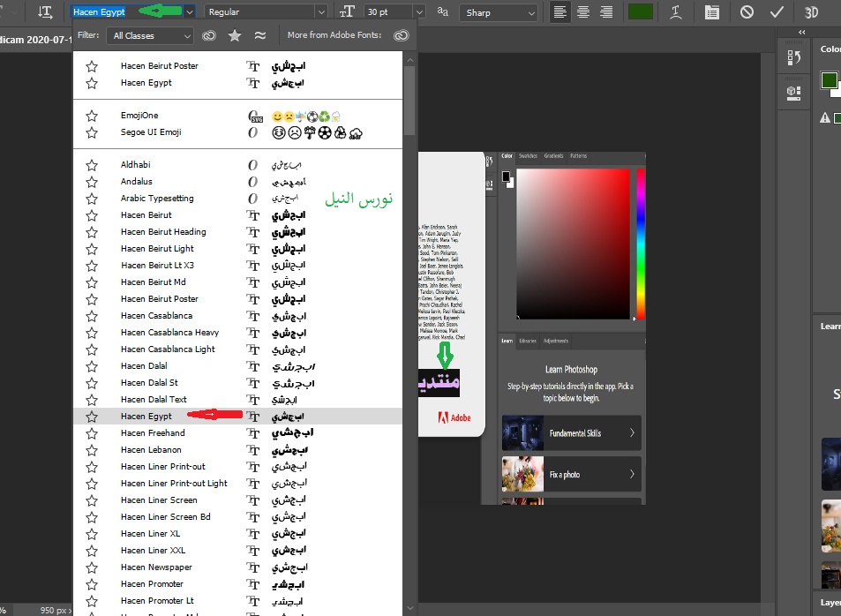Viewport: 841px width, 616px height.
Task: Toggle text orientation icon in options bar
Action: pyautogui.click(x=46, y=12)
